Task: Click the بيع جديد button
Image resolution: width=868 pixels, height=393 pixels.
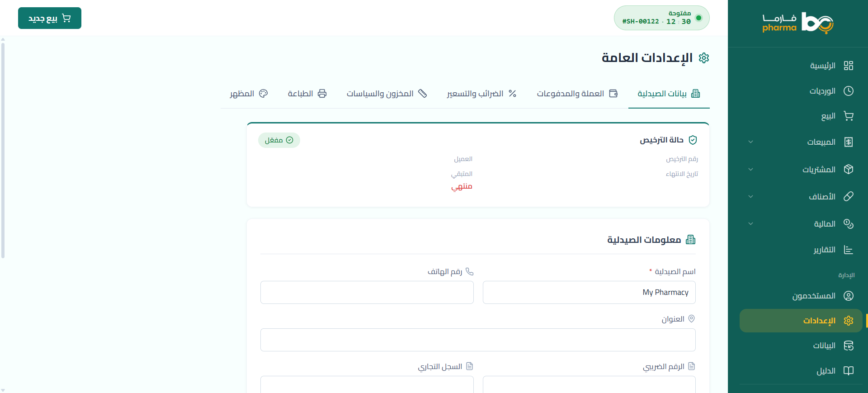Action: (x=50, y=18)
